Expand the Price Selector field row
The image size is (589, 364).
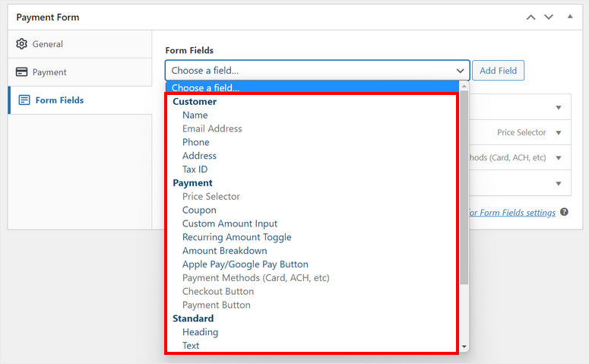coord(559,133)
